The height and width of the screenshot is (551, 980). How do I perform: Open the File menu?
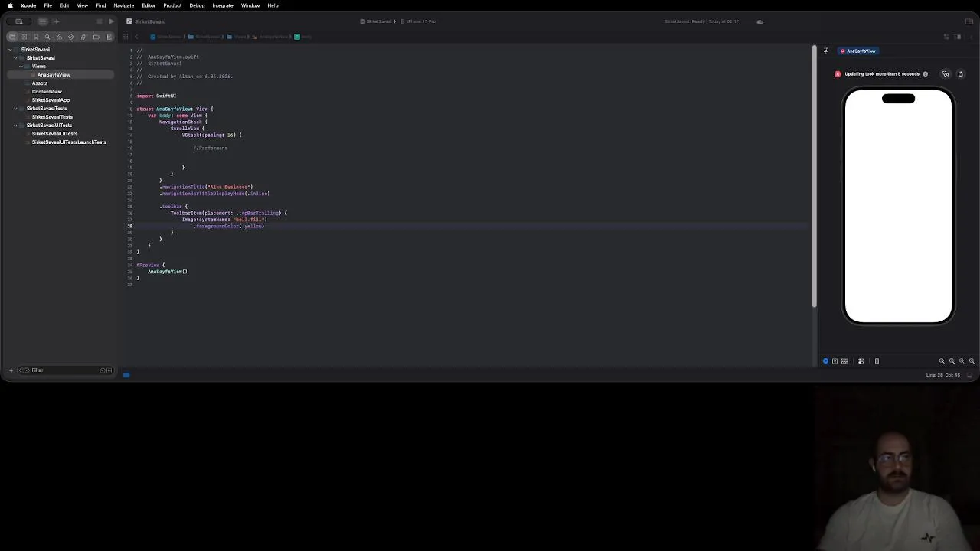point(47,5)
